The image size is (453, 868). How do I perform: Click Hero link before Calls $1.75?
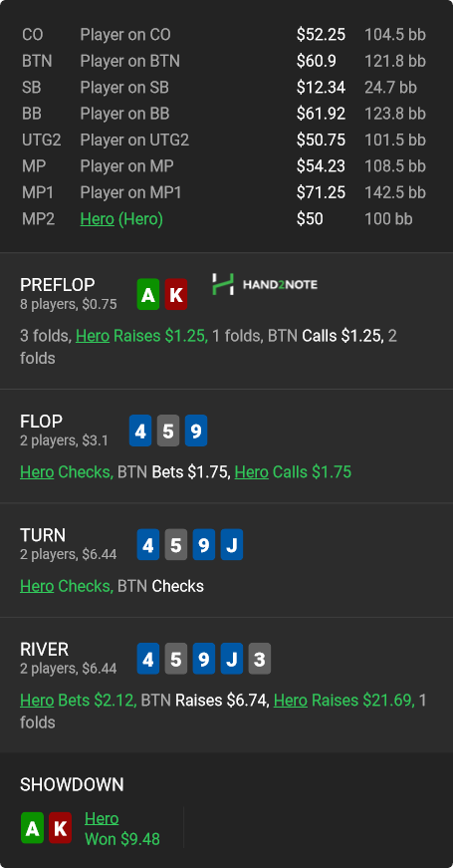coord(252,471)
